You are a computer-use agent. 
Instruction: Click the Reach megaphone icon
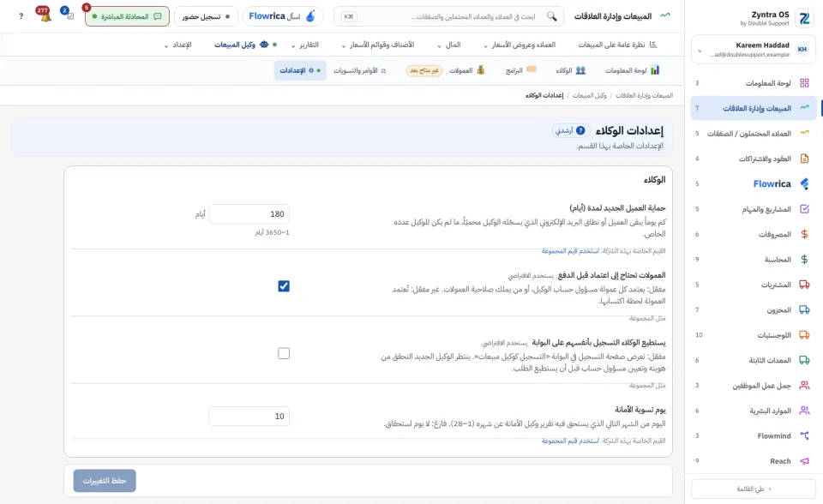click(x=804, y=461)
